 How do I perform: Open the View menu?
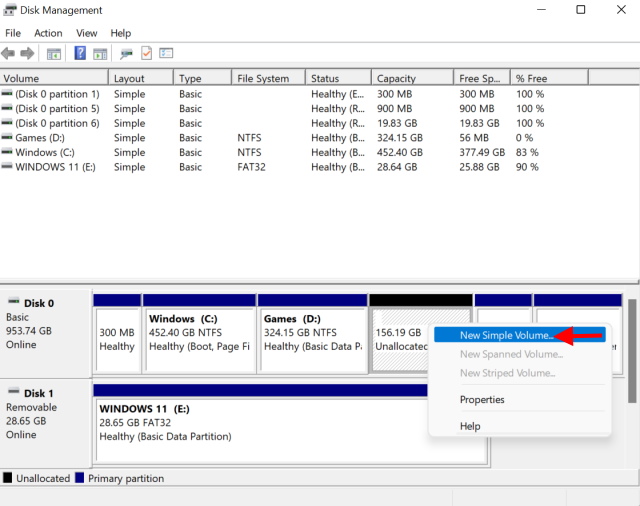point(87,33)
